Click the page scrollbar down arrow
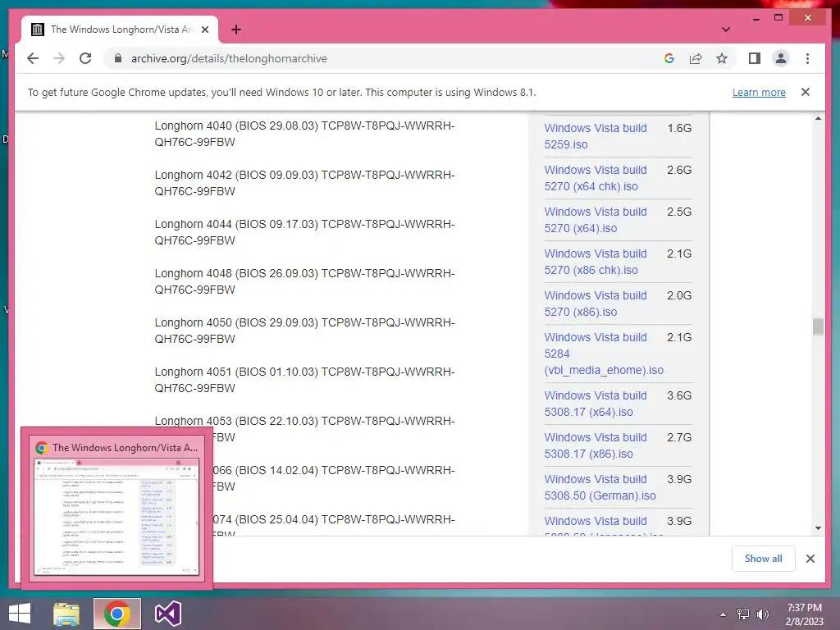840x630 pixels. (818, 528)
